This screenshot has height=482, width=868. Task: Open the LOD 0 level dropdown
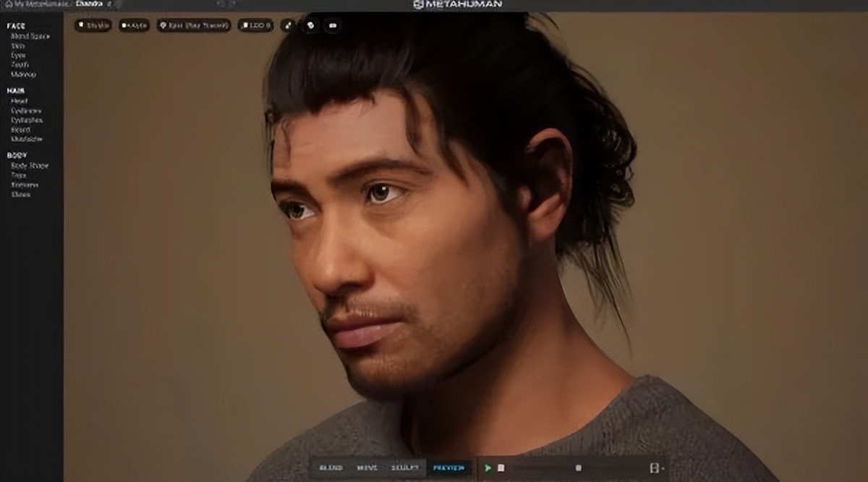pyautogui.click(x=255, y=25)
